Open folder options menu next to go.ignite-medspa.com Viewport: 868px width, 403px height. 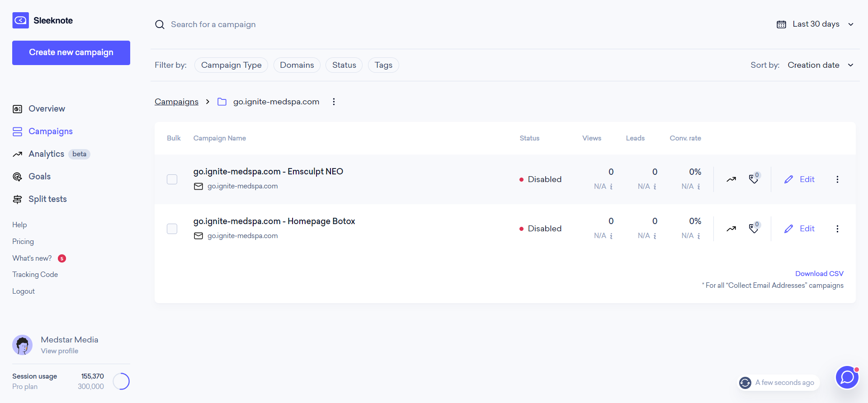point(334,102)
